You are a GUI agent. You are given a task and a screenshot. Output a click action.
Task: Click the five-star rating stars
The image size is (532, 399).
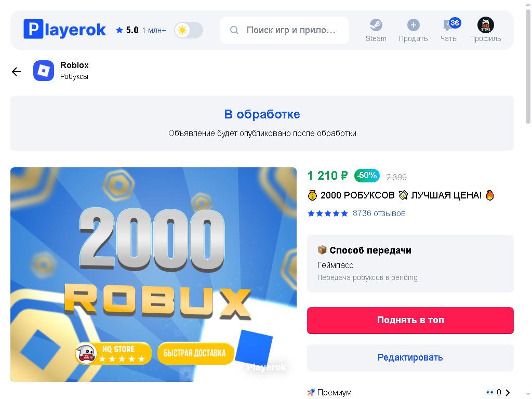(x=327, y=214)
